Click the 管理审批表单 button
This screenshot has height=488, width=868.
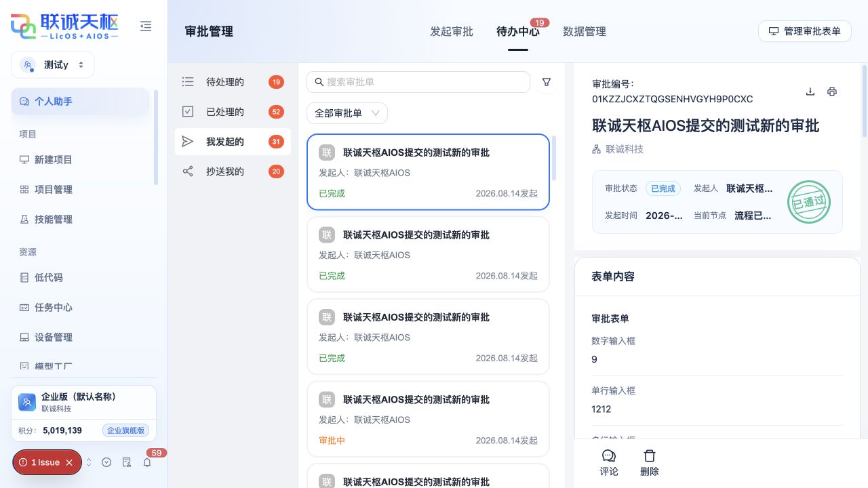click(805, 31)
